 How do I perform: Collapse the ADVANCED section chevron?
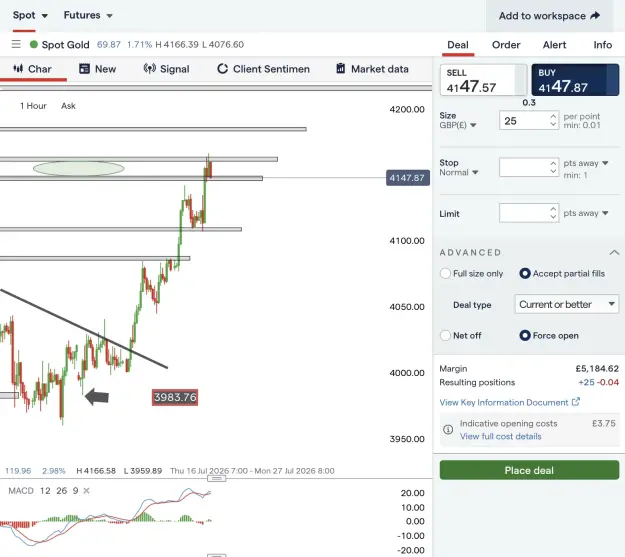click(614, 252)
